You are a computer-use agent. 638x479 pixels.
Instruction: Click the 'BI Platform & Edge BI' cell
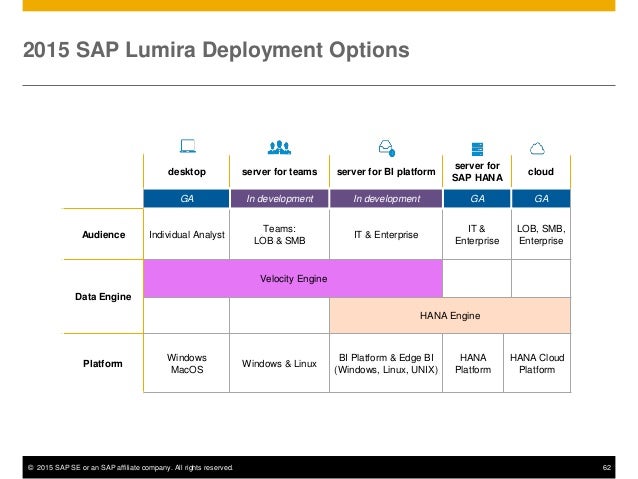pyautogui.click(x=386, y=364)
